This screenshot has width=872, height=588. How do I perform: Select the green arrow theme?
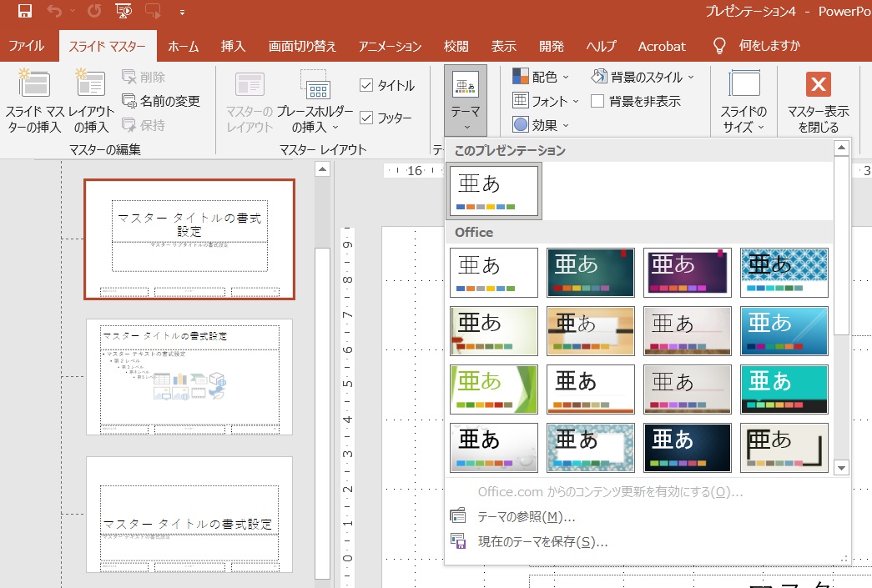point(494,389)
